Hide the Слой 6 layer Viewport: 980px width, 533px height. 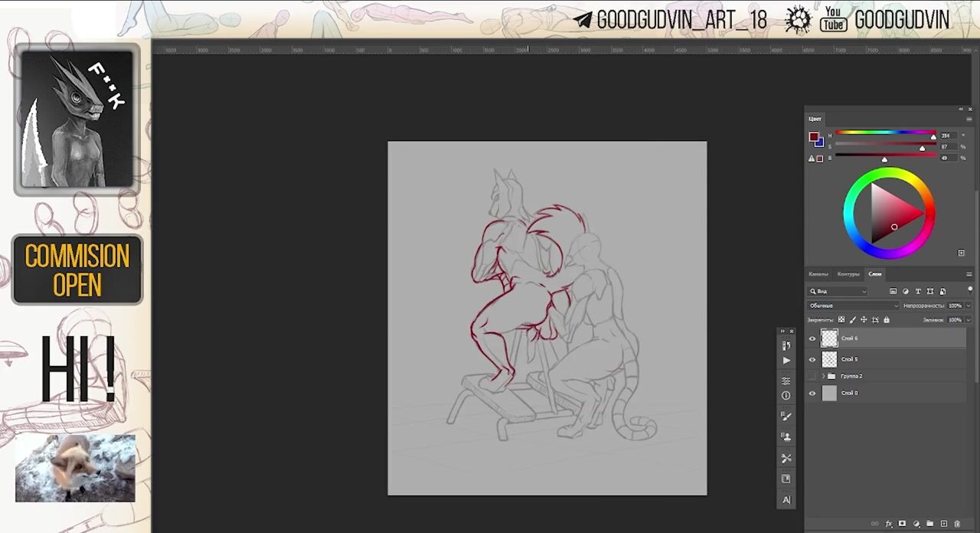812,338
